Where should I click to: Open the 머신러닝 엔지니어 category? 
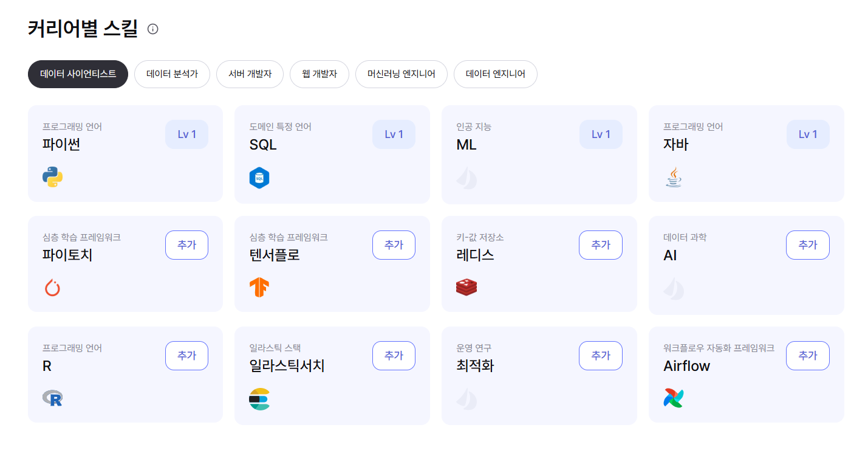click(401, 74)
